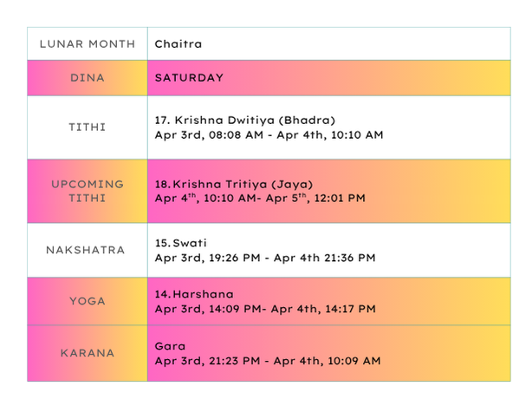Click the KARANA row label

tap(87, 353)
